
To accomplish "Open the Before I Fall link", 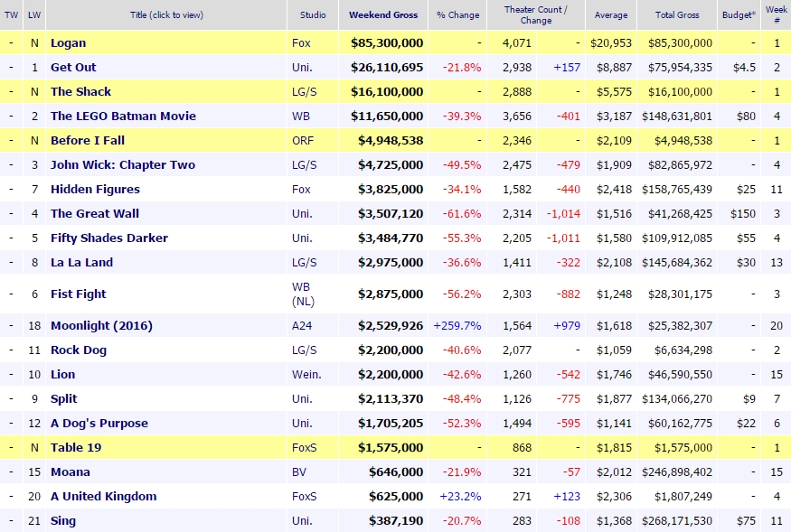I will 88,140.
